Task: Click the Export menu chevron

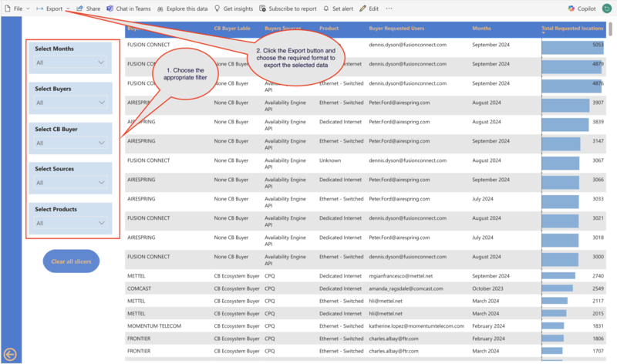Action: pyautogui.click(x=68, y=8)
